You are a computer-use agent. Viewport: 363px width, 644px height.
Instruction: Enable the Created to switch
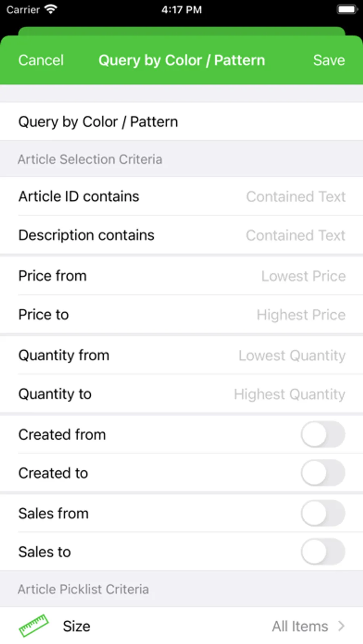[323, 473]
